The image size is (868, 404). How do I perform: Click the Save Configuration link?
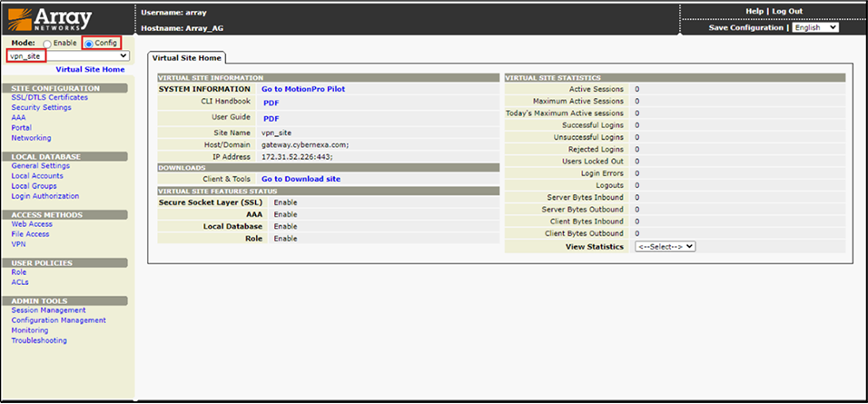(x=746, y=28)
